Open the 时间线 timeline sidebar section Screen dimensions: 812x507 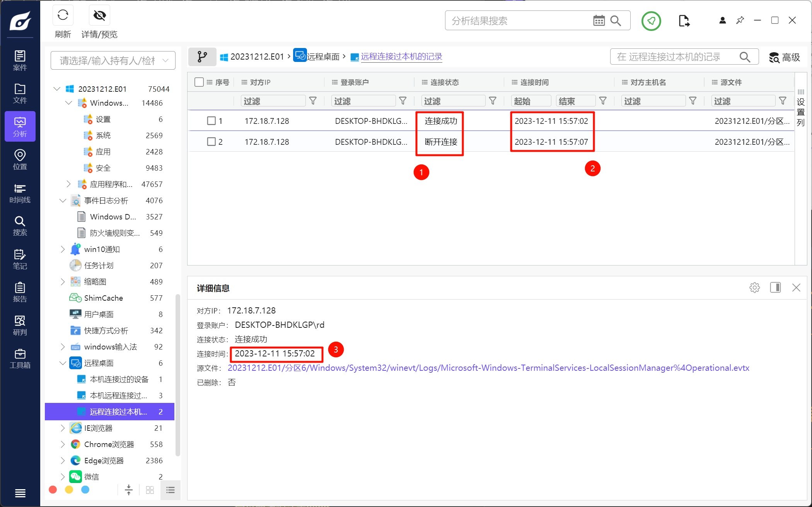click(x=20, y=193)
